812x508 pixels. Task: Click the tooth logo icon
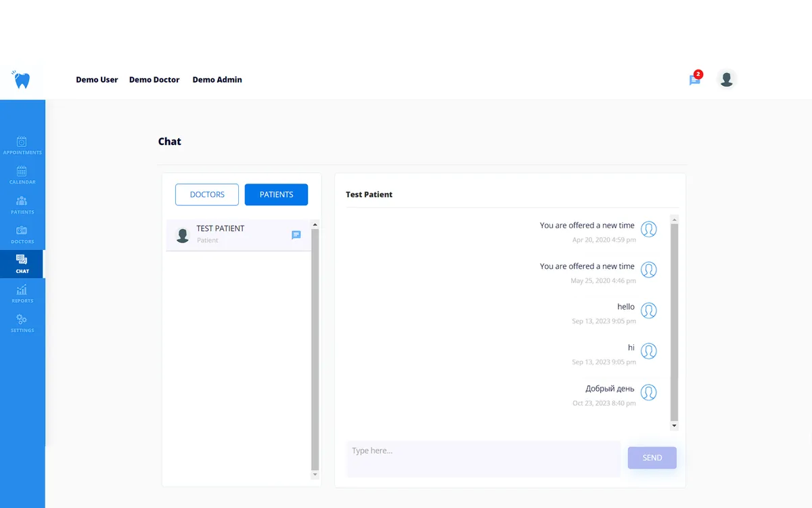point(21,80)
